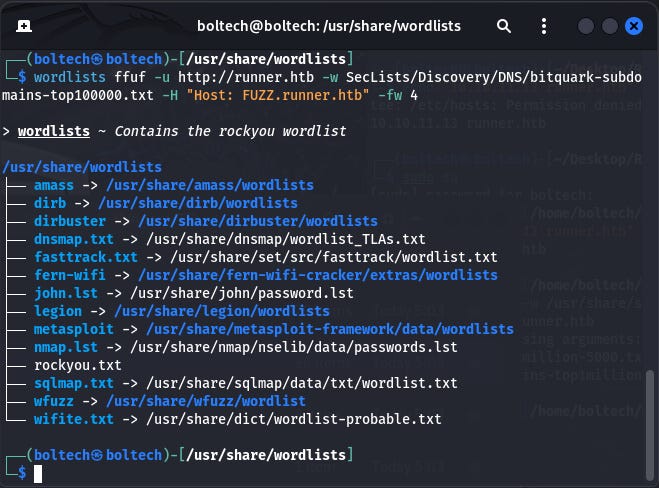The width and height of the screenshot is (659, 488).
Task: Click the underlined wordlists description word
Action: (x=54, y=132)
